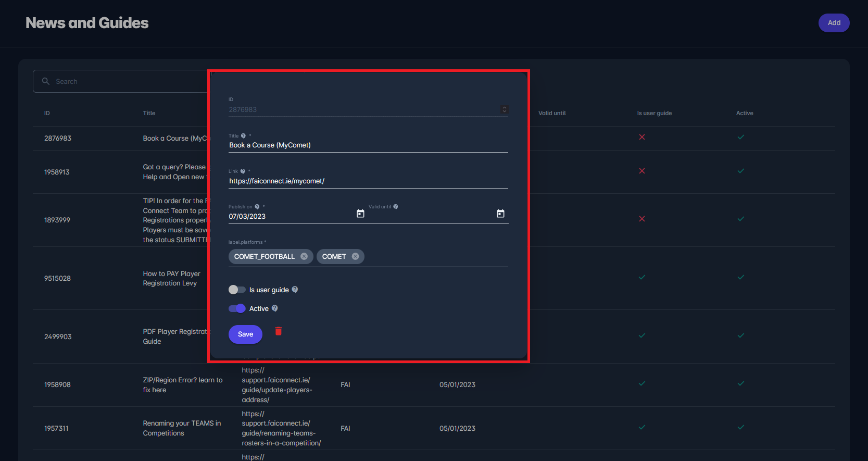The image size is (868, 461).
Task: Edit the Link URL field
Action: click(368, 181)
